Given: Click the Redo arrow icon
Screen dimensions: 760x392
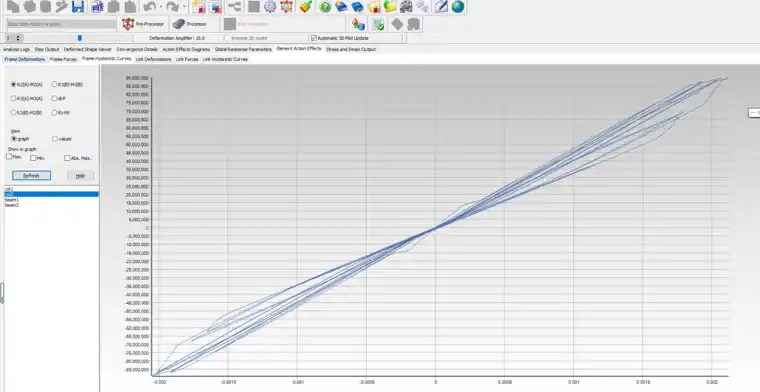Looking at the screenshot, I should (173, 6).
